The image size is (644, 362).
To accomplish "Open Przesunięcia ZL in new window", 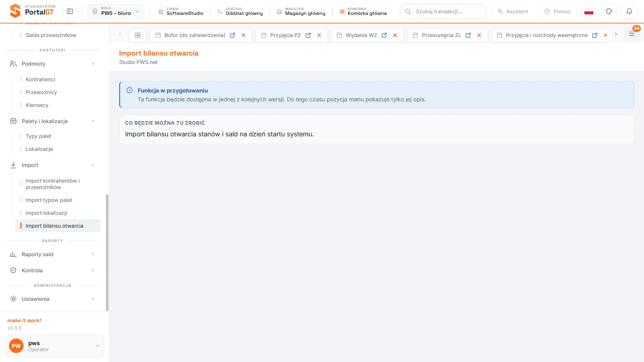I will 468,35.
